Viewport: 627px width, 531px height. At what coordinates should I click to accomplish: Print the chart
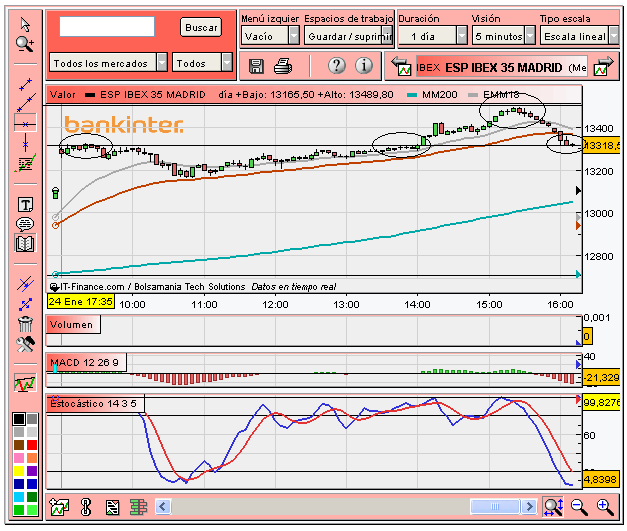tap(283, 66)
